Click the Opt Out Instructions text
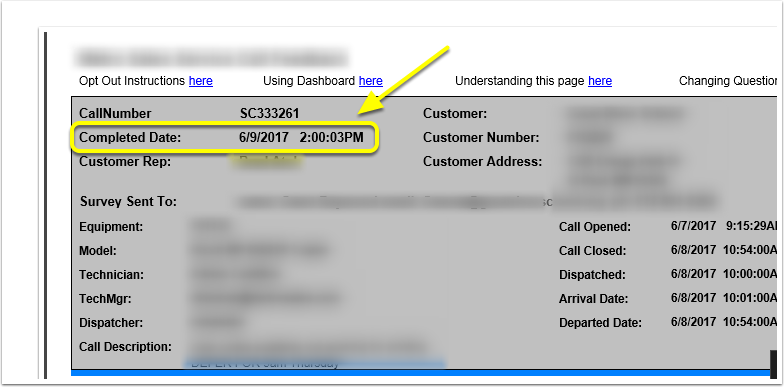 [132, 81]
